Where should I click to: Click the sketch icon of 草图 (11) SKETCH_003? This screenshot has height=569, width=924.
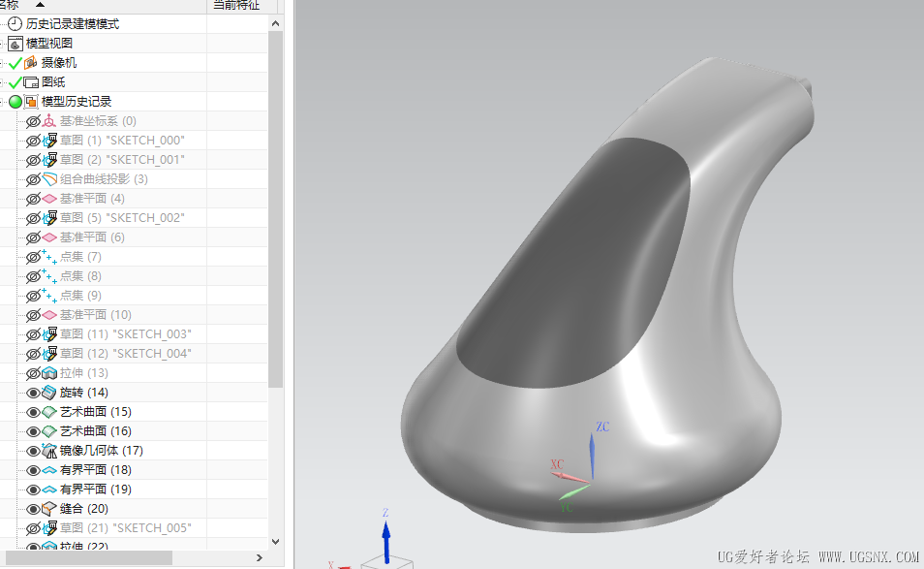pyautogui.click(x=49, y=334)
